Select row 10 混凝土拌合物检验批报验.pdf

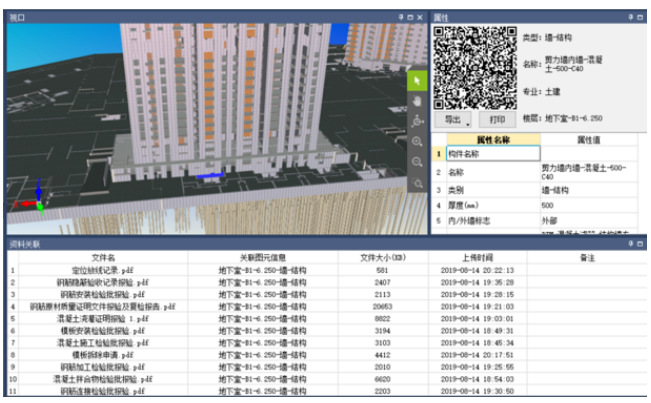click(x=103, y=379)
